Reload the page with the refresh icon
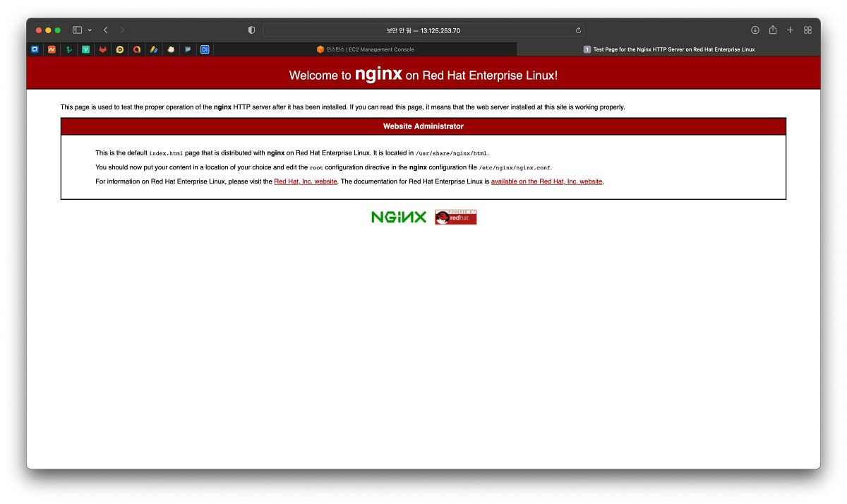This screenshot has height=504, width=847. coord(578,30)
